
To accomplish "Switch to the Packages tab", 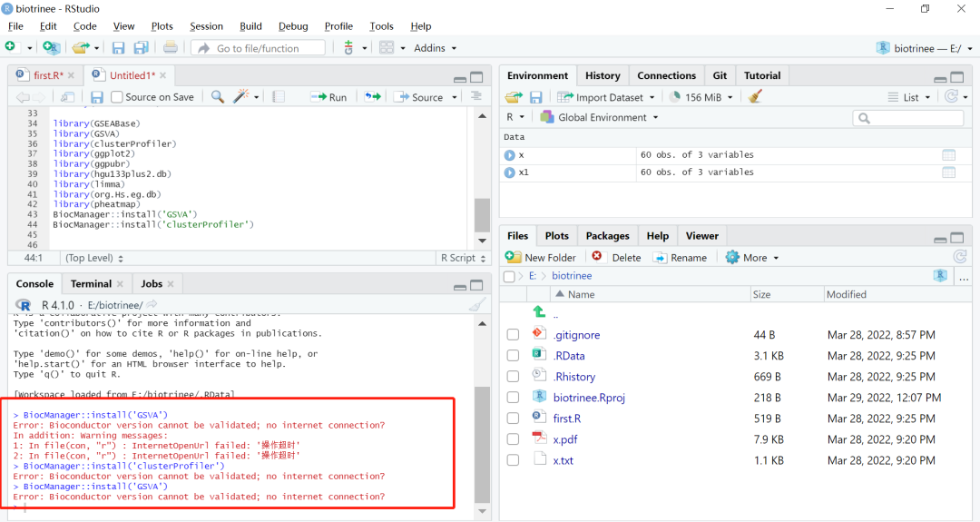I will [x=607, y=236].
